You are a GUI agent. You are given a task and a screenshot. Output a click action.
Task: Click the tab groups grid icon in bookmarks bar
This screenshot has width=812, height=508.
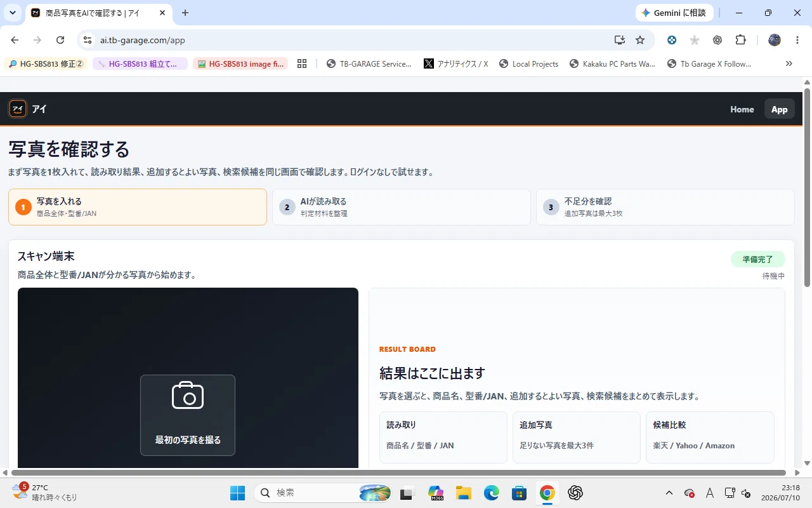click(x=302, y=63)
